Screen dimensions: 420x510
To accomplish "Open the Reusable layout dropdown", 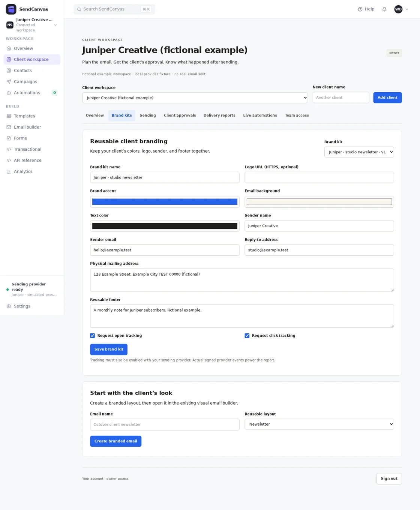I will click(319, 424).
